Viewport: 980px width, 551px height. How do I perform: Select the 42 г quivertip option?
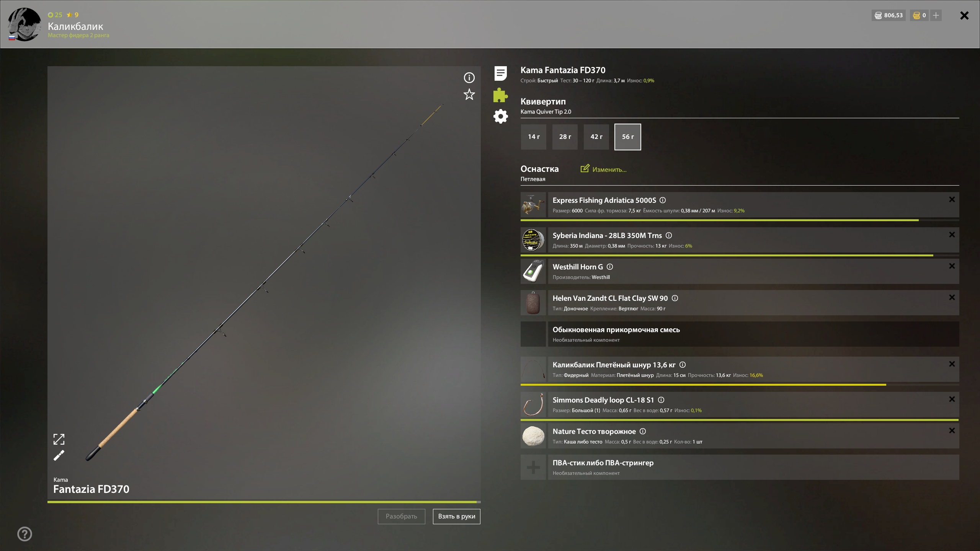[x=596, y=137]
